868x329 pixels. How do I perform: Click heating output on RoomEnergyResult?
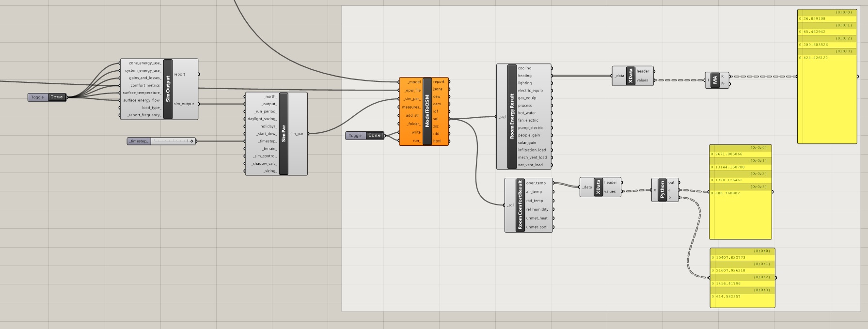click(x=525, y=76)
